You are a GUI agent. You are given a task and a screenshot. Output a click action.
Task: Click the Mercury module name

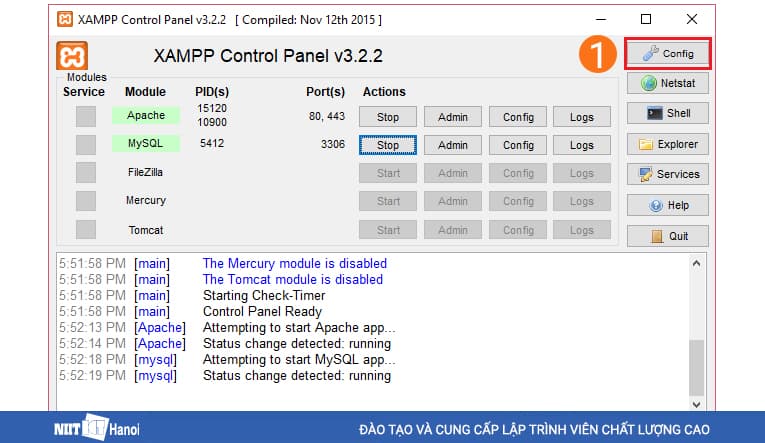tap(146, 201)
